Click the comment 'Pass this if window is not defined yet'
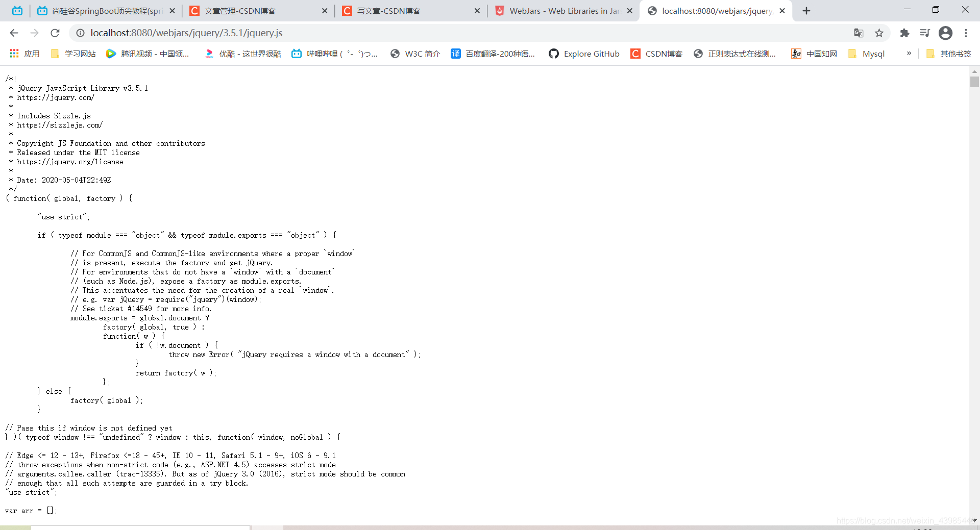The width and height of the screenshot is (980, 530). click(89, 428)
